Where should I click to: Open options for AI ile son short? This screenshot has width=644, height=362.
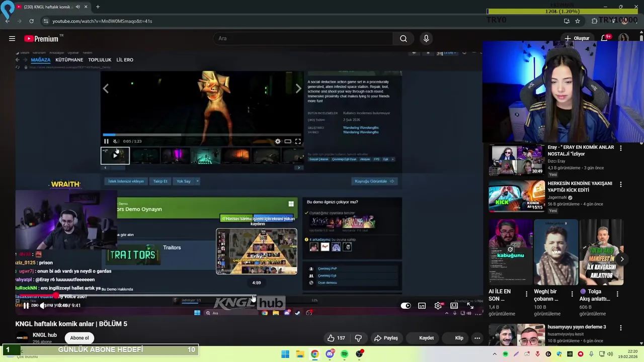pyautogui.click(x=526, y=294)
